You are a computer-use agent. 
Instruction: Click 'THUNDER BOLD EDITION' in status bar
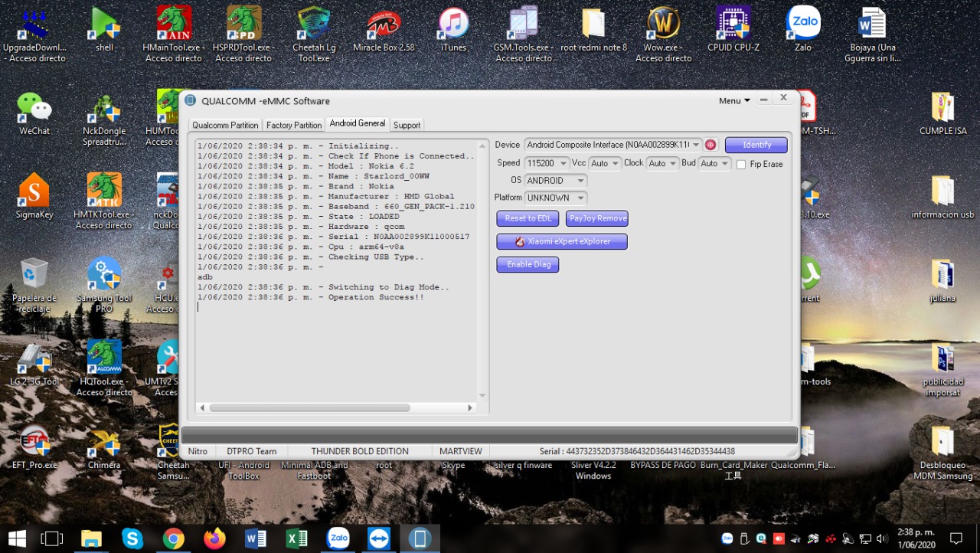click(360, 451)
